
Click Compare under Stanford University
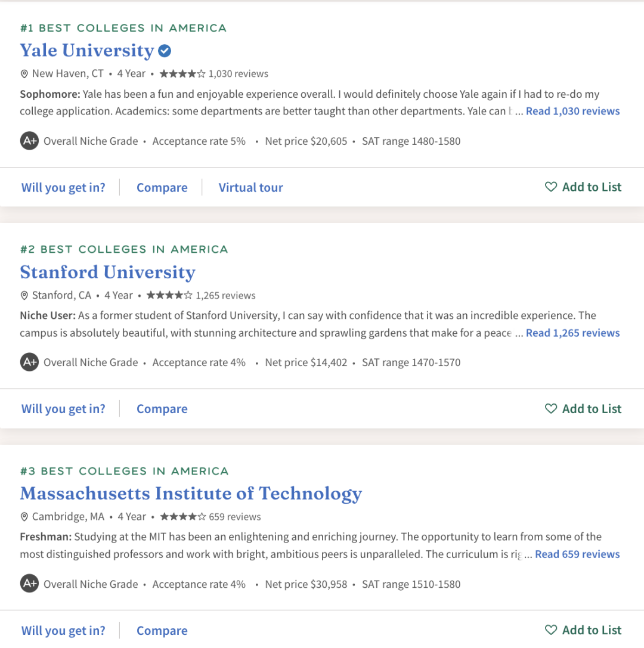pyautogui.click(x=162, y=409)
